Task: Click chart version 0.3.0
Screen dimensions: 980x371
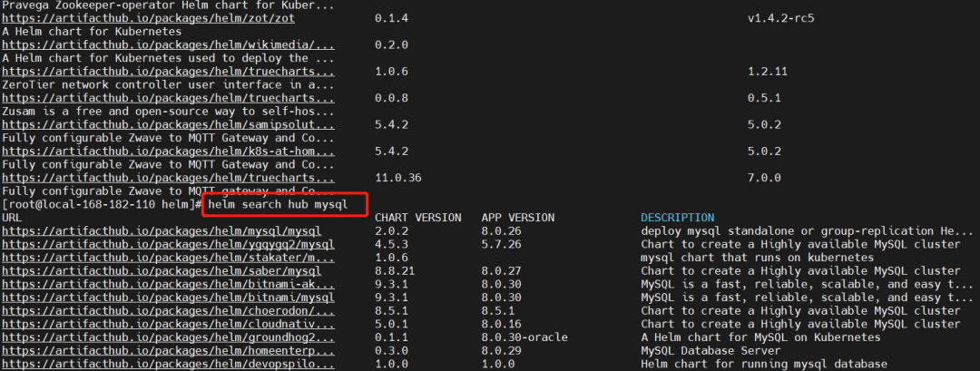Action: (x=391, y=351)
